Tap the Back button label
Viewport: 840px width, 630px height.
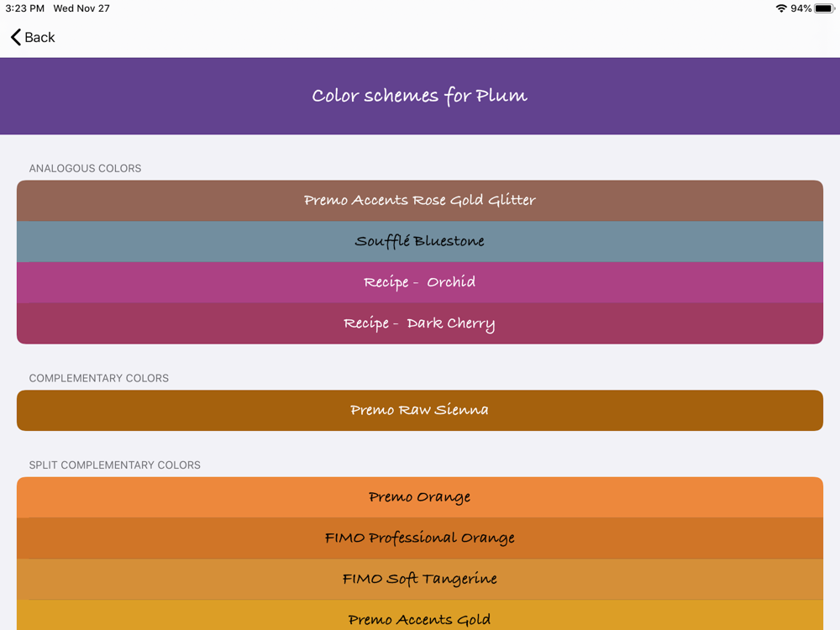[39, 38]
